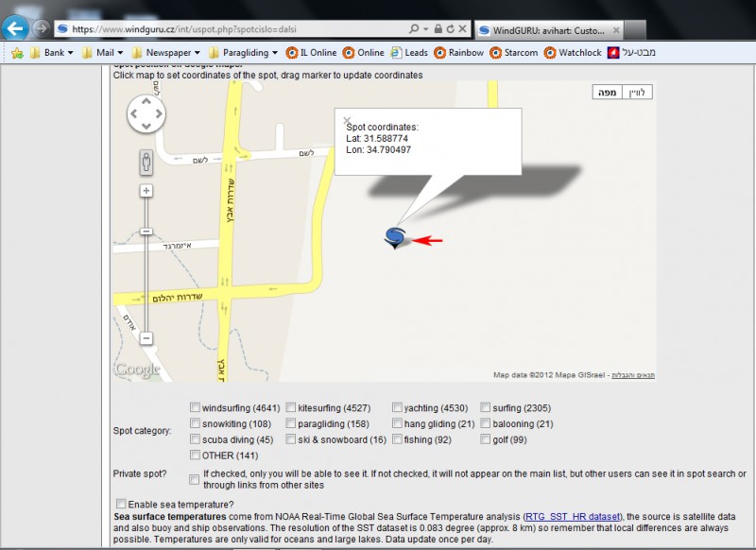Expand the Newspaper bookmarks folder
The width and height of the screenshot is (756, 550).
pyautogui.click(x=165, y=53)
